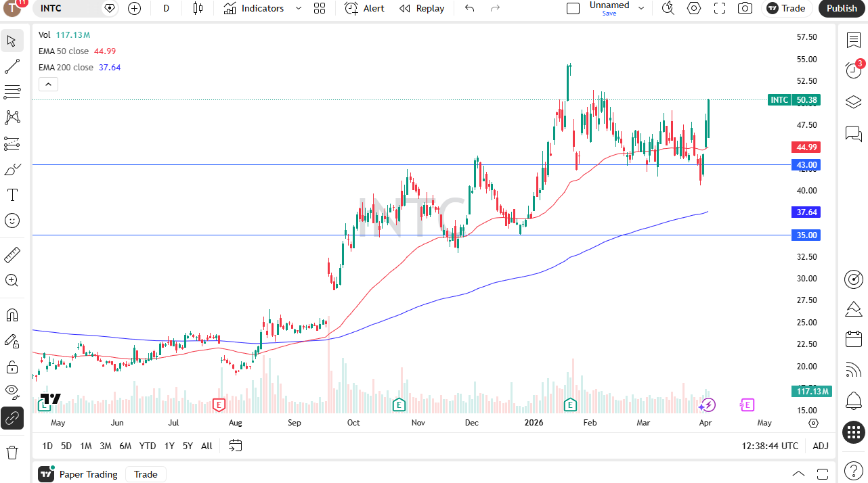Open the ideas stream panel
The width and height of the screenshot is (868, 483).
[x=853, y=369]
